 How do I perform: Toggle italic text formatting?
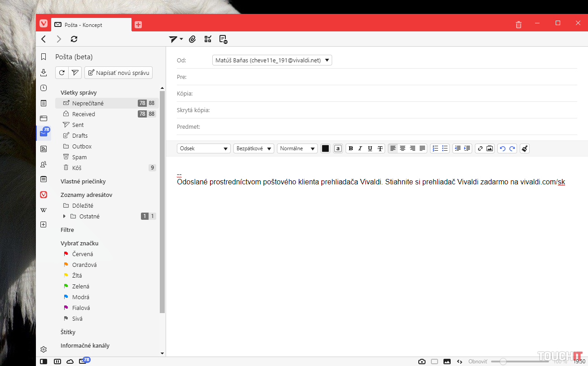tap(360, 148)
